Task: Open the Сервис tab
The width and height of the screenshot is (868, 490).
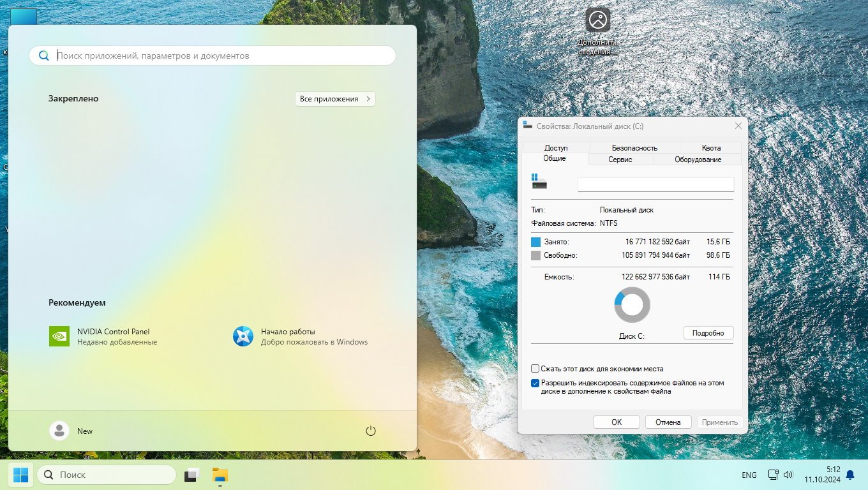Action: tap(620, 160)
